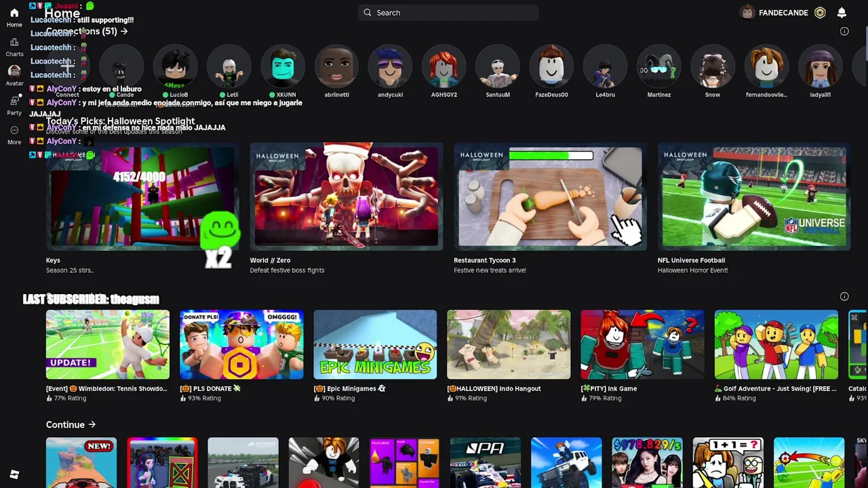Click the Epic Minigames title link

[349, 388]
